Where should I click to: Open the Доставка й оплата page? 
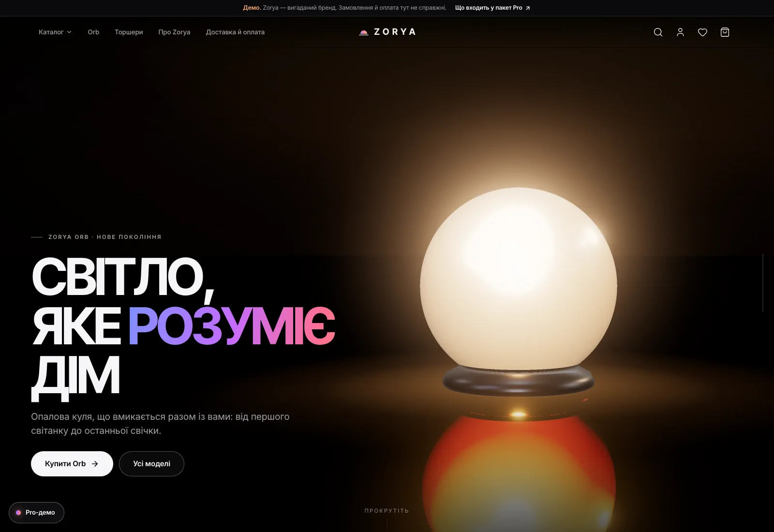[x=235, y=32]
